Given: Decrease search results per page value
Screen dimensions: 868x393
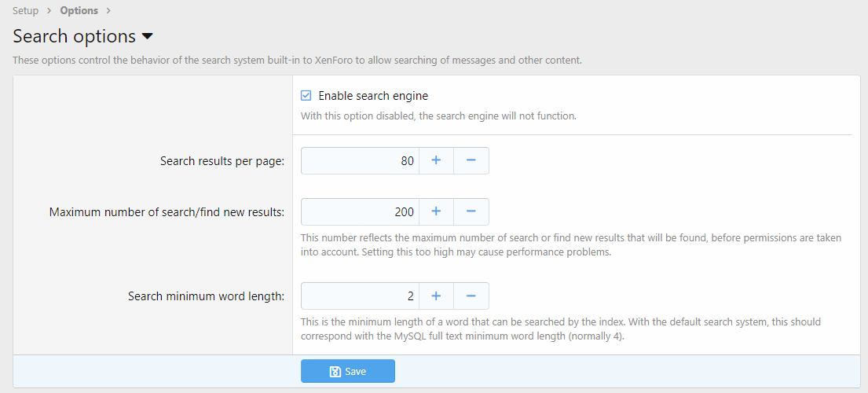Looking at the screenshot, I should click(x=471, y=160).
